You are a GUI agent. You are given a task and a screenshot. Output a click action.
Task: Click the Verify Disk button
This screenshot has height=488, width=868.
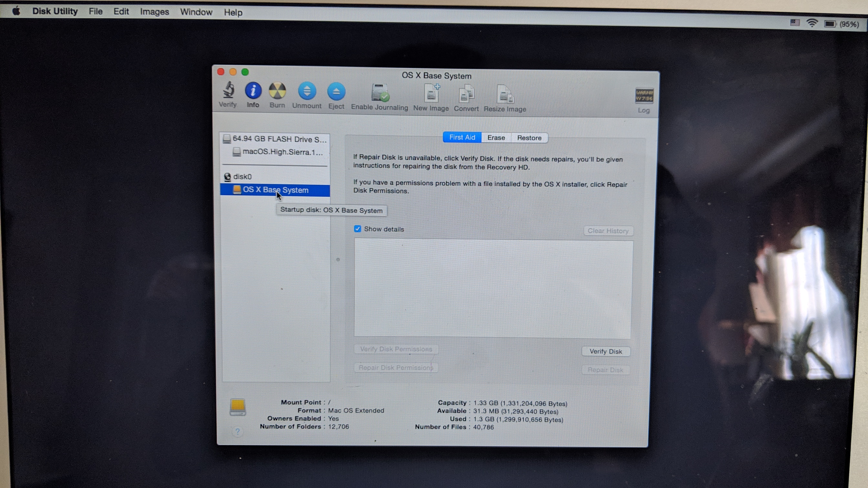[x=606, y=351]
